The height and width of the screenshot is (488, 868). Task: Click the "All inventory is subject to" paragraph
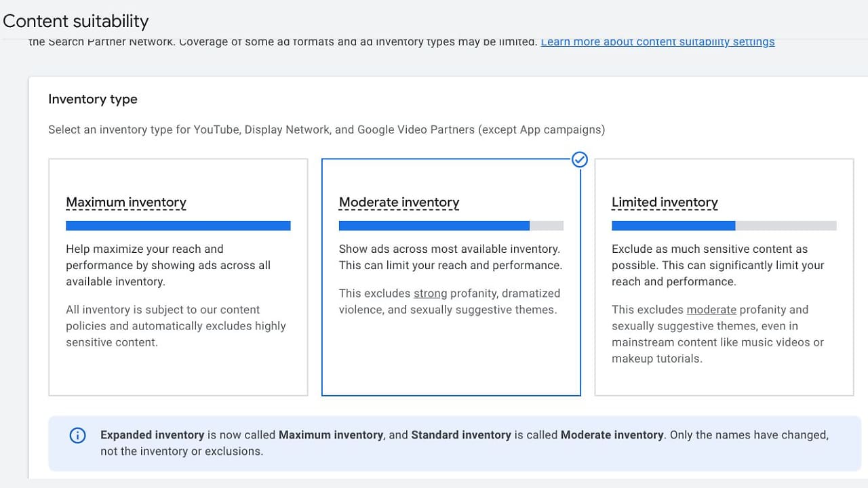pos(176,326)
